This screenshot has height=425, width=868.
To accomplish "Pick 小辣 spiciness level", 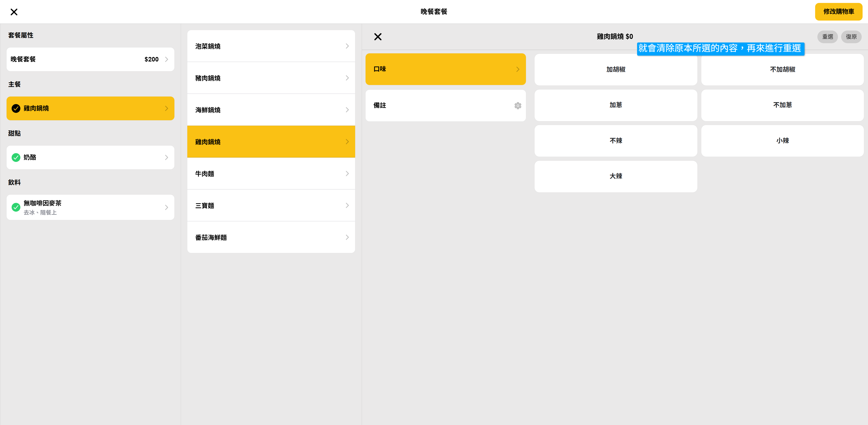I will pos(782,141).
